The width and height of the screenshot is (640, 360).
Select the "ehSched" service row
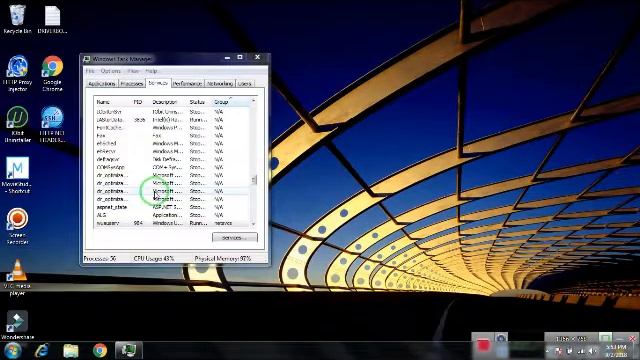pos(172,144)
